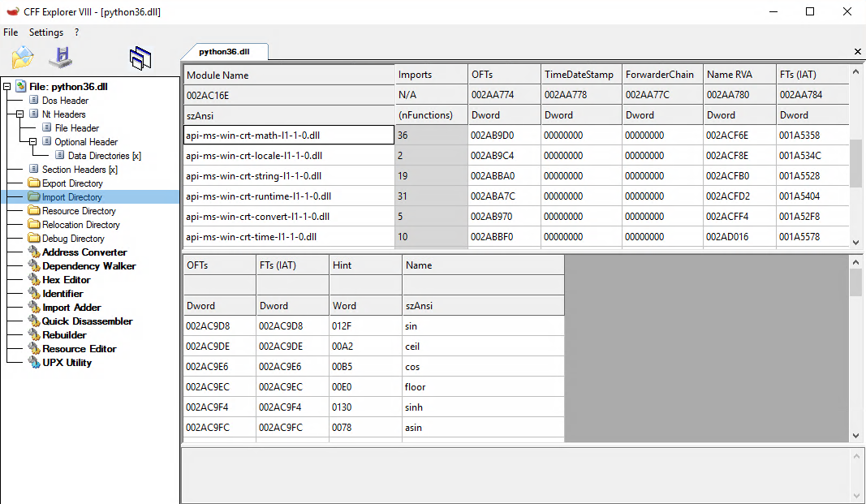Screen dimensions: 866x504
Task: Launch the Dependency Walker tool
Action: coord(88,266)
